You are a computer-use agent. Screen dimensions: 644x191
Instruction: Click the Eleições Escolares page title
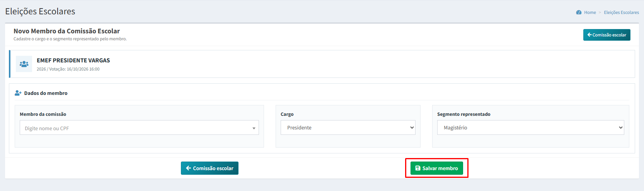click(40, 12)
